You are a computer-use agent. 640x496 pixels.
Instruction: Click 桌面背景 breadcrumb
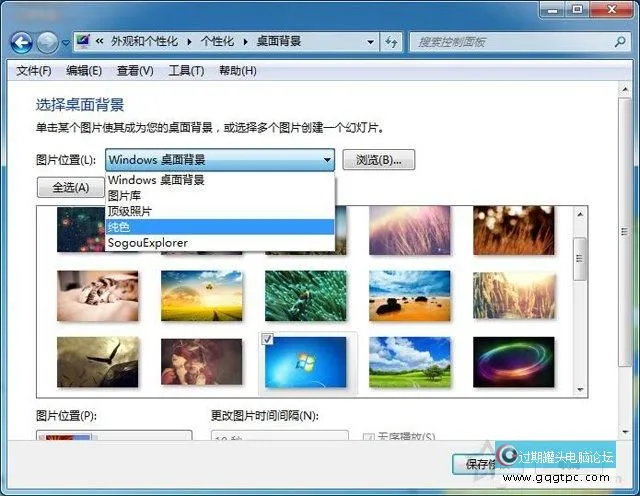click(x=279, y=41)
